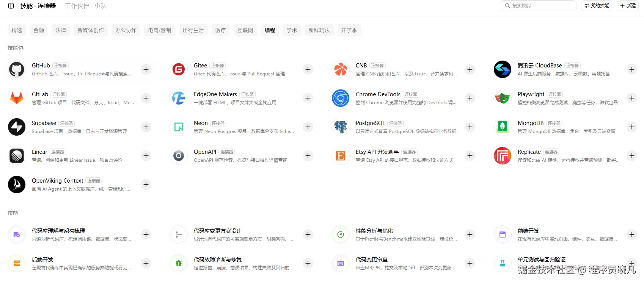This screenshot has width=644, height=283.
Task: Click the 后端开发 server icon
Action: 17,263
